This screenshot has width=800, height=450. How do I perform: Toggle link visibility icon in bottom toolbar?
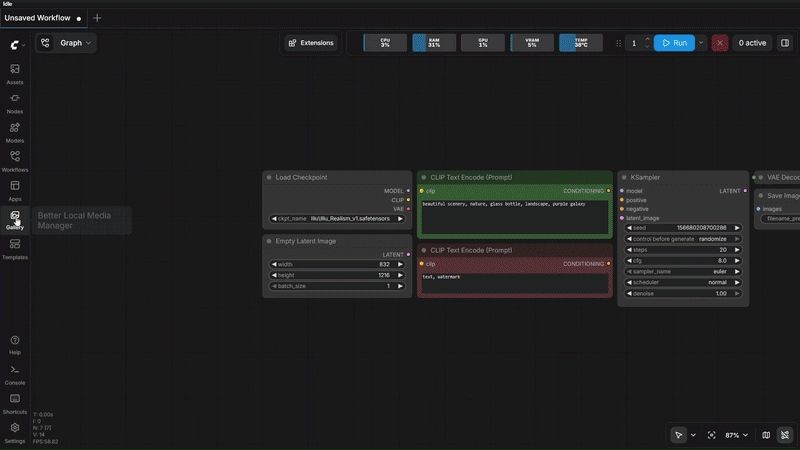pyautogui.click(x=785, y=435)
